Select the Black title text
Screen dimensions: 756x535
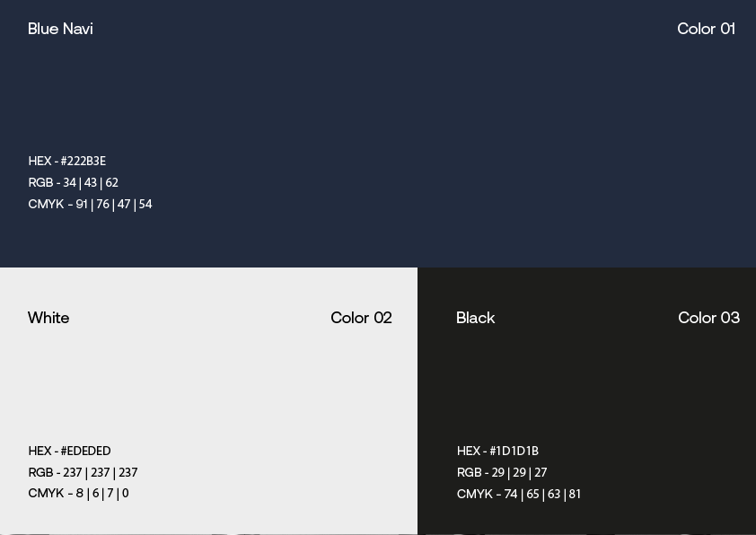coord(475,318)
